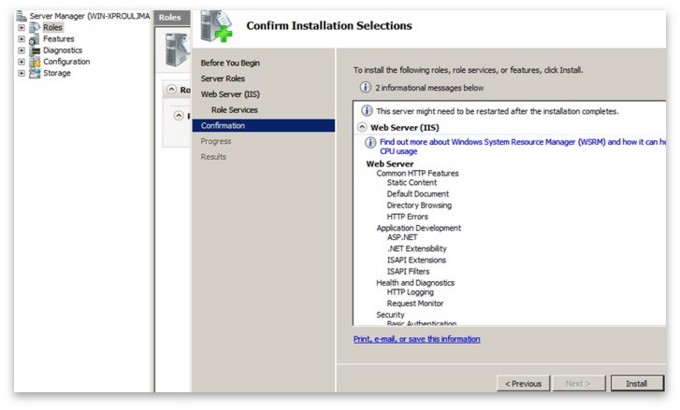Select the Confirmation step

264,125
